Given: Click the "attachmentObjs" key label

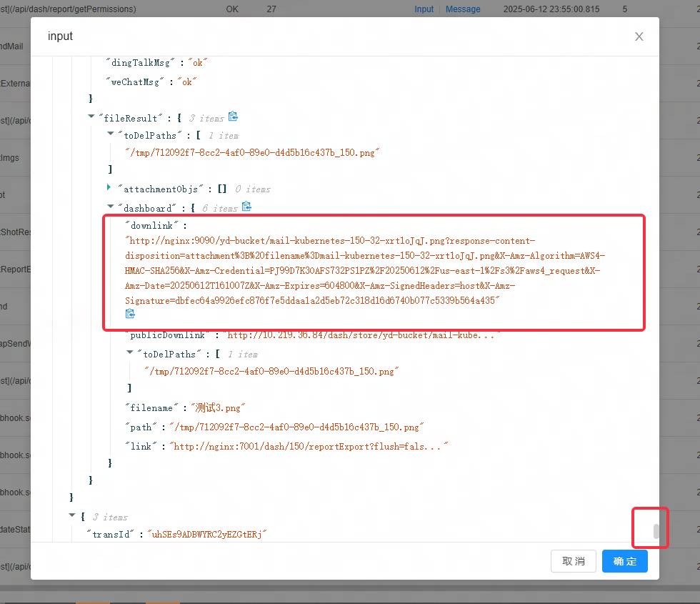Looking at the screenshot, I should pyautogui.click(x=161, y=189).
